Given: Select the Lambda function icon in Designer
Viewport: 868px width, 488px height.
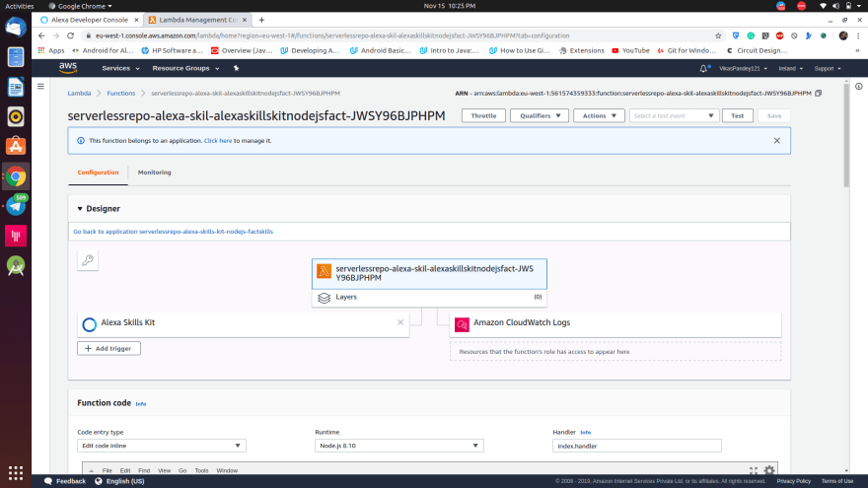Looking at the screenshot, I should pyautogui.click(x=324, y=272).
